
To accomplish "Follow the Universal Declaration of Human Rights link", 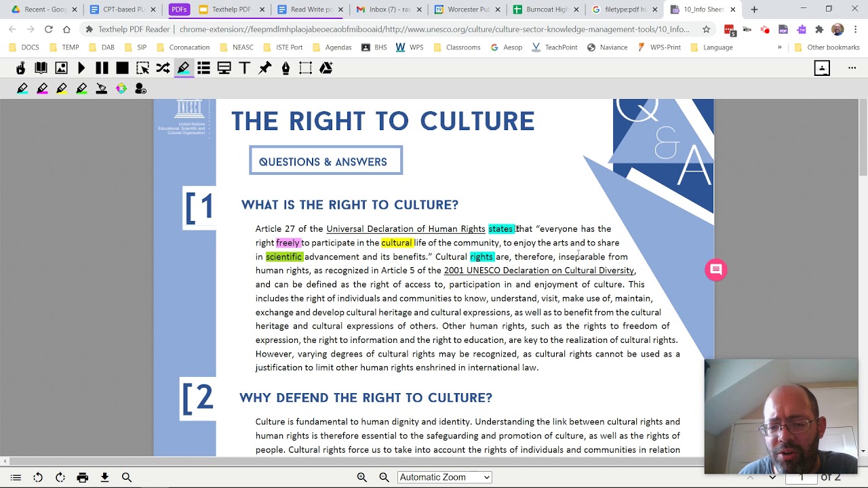I will point(406,229).
